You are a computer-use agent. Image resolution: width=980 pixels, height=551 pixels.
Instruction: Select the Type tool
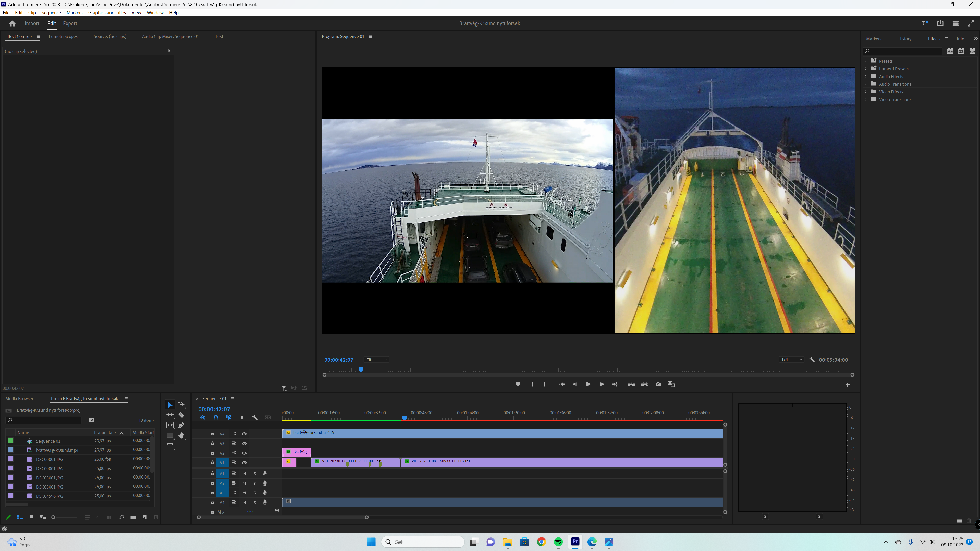[170, 446]
